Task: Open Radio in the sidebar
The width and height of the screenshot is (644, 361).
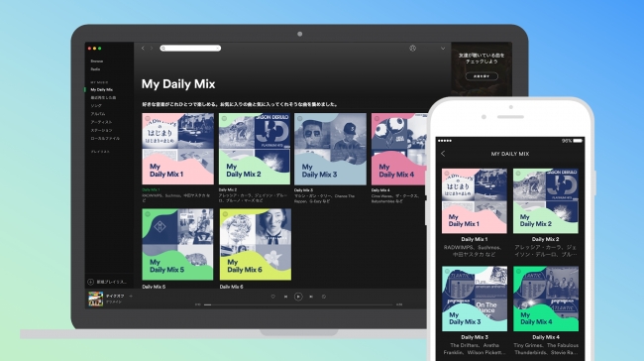Action: (95, 69)
